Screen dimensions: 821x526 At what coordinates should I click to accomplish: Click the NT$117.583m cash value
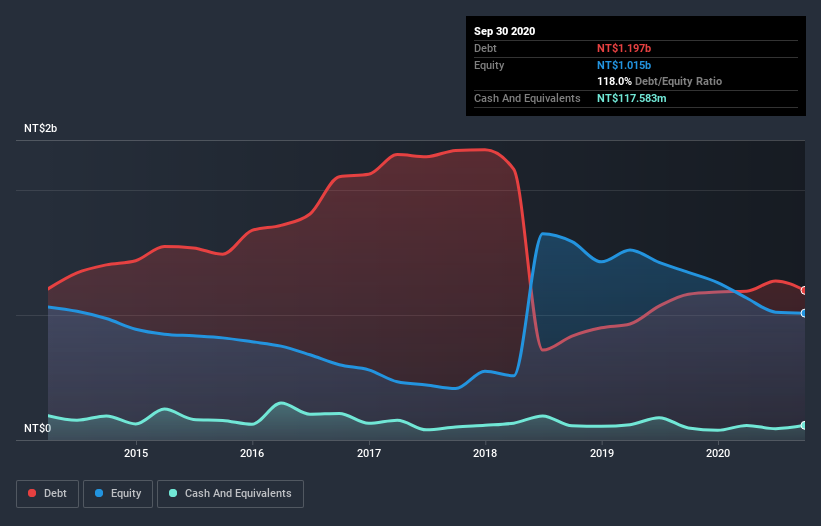(x=631, y=98)
